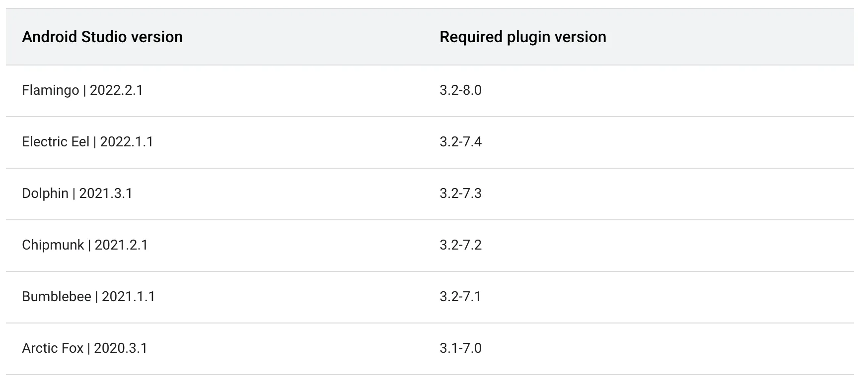
Task: Click the 2021.2.1 release number
Action: pos(121,245)
